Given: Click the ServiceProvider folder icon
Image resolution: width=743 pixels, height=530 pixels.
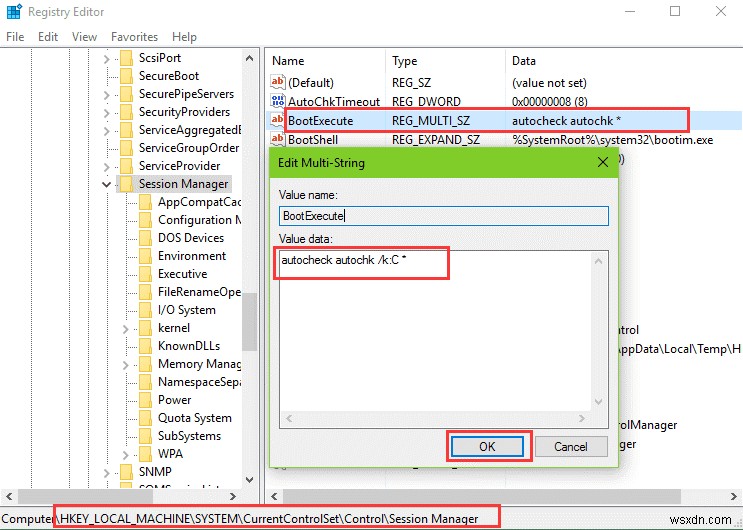Looking at the screenshot, I should [x=127, y=166].
